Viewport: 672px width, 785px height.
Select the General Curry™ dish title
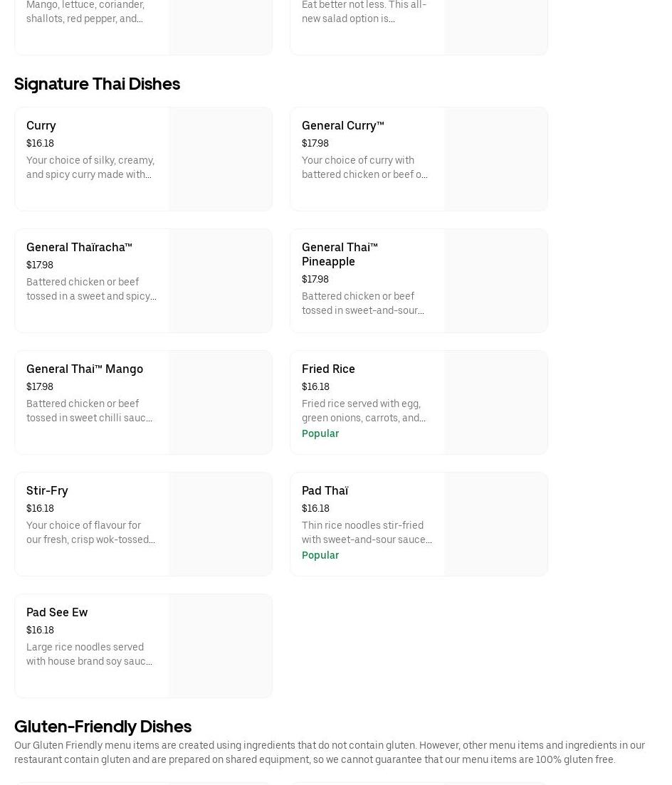[342, 126]
